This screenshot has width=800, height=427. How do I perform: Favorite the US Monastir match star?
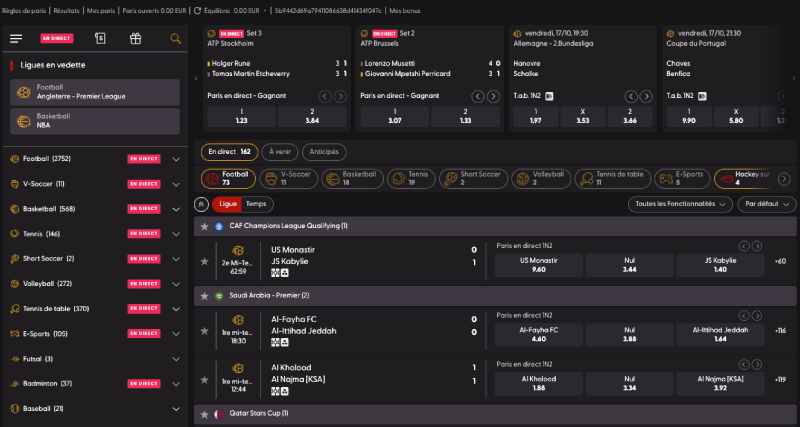205,261
